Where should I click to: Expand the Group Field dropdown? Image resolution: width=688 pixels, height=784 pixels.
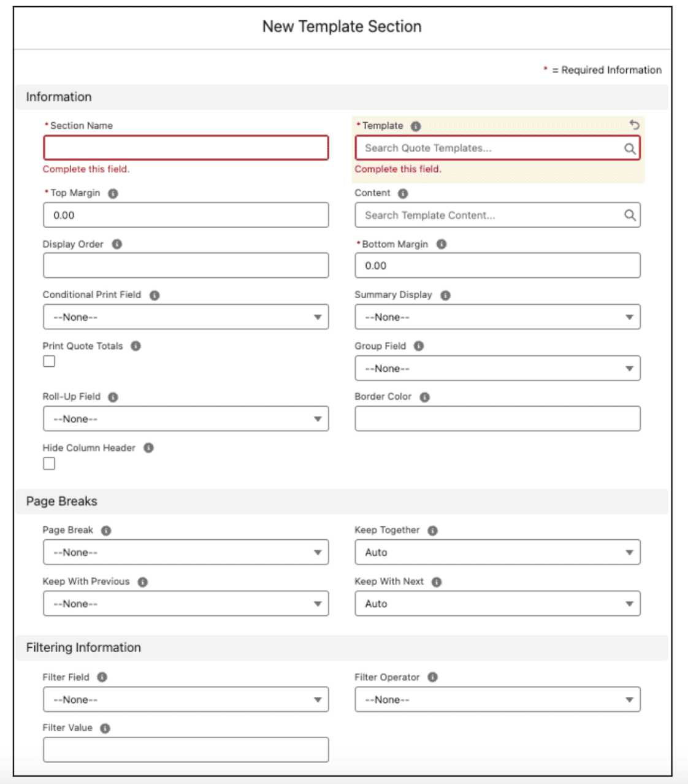[497, 369]
